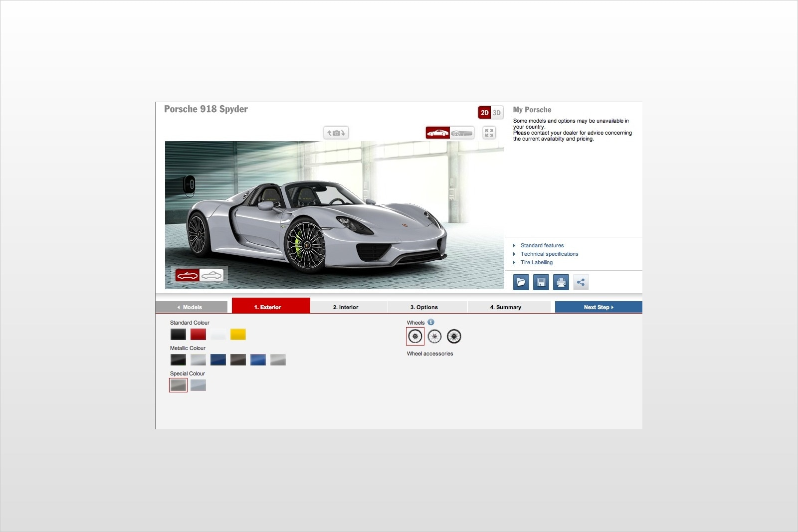Pick the red standard colour
The width and height of the screenshot is (798, 532).
click(x=198, y=335)
